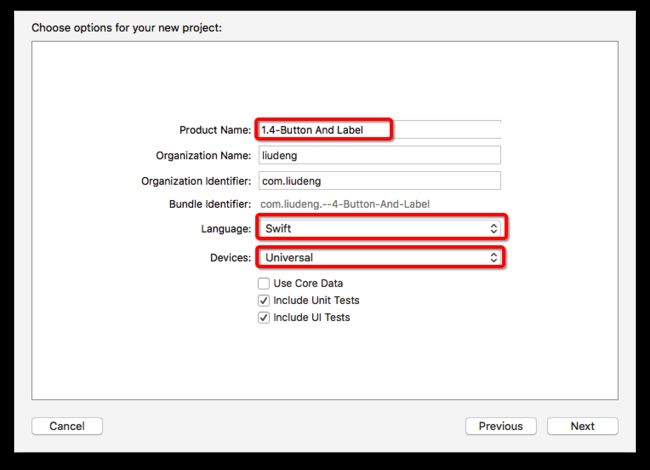This screenshot has width=650, height=470.
Task: Click the Product Name text field
Action: pos(379,130)
